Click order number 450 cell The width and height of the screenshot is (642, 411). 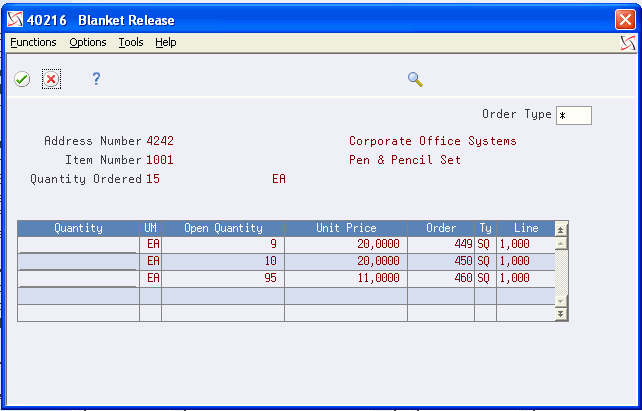441,262
